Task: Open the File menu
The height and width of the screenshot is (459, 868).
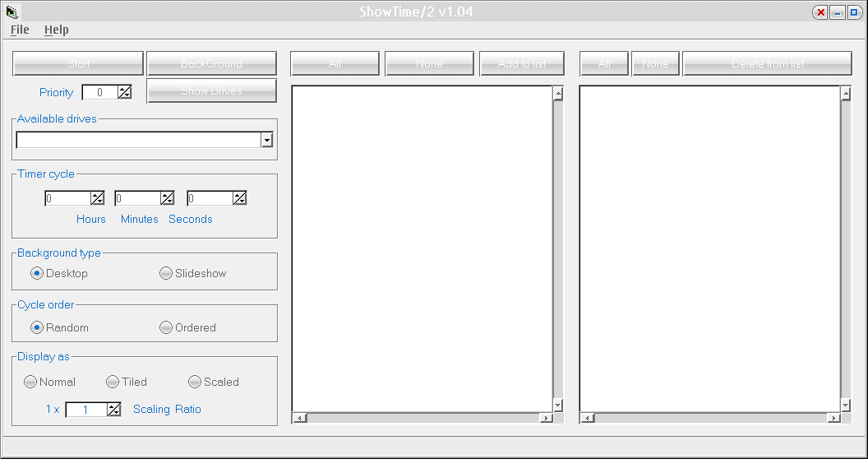Action: click(x=20, y=30)
